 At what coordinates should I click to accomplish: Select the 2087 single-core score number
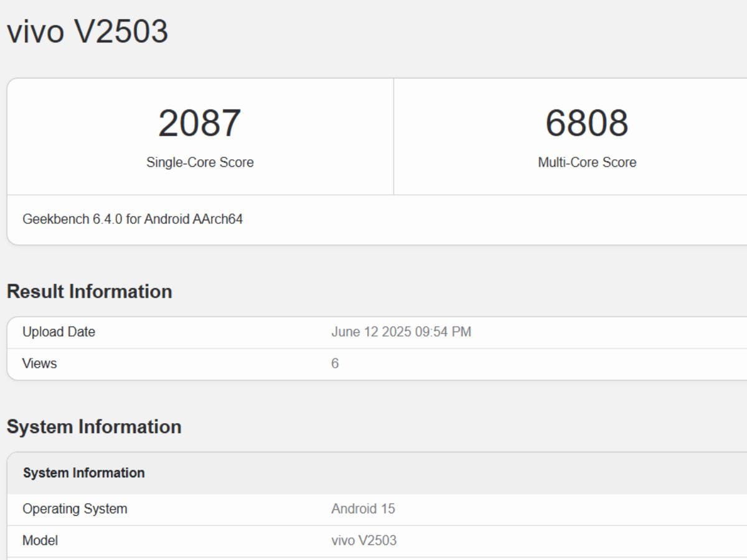(200, 123)
